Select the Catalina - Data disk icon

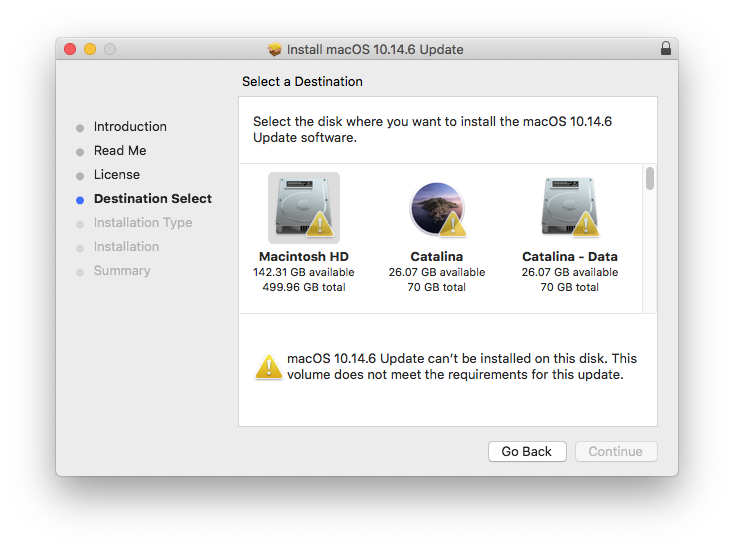click(x=570, y=207)
